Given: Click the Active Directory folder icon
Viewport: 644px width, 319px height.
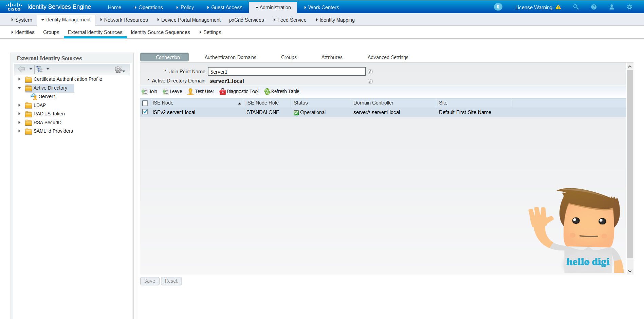Looking at the screenshot, I should (29, 88).
